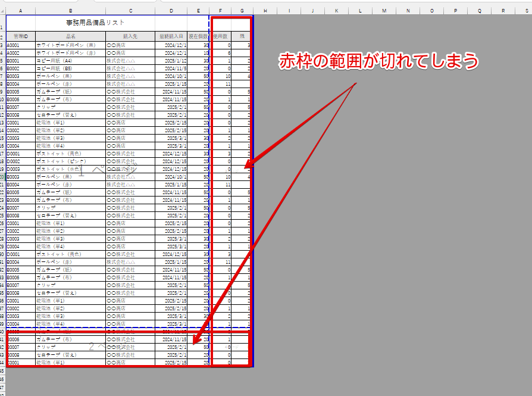
Task: Select the 品名 header cell
Action: click(70, 37)
